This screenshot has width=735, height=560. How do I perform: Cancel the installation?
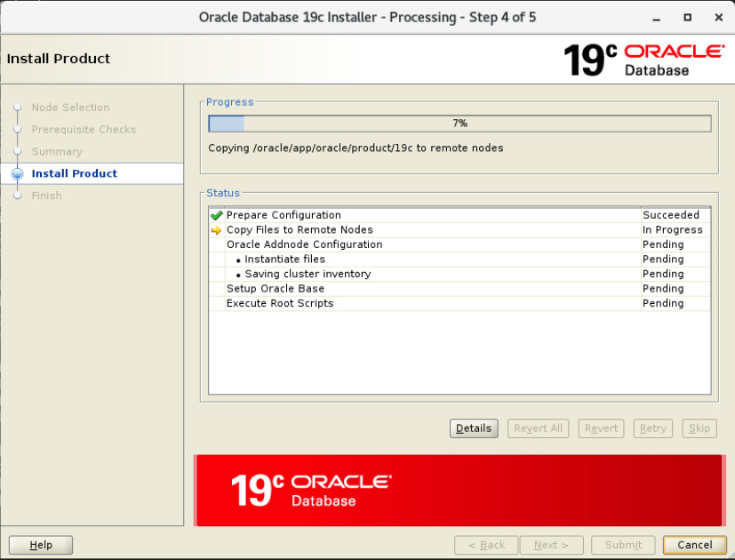695,545
